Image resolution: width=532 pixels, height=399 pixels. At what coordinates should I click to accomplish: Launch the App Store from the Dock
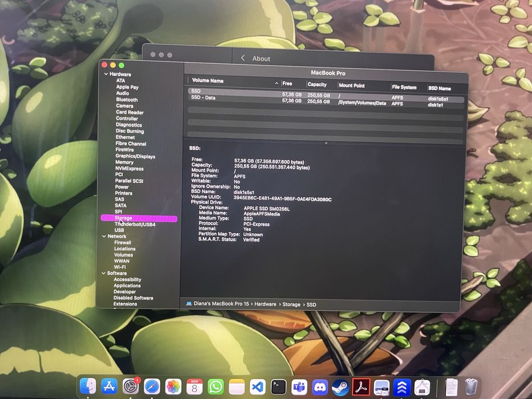[x=109, y=386]
